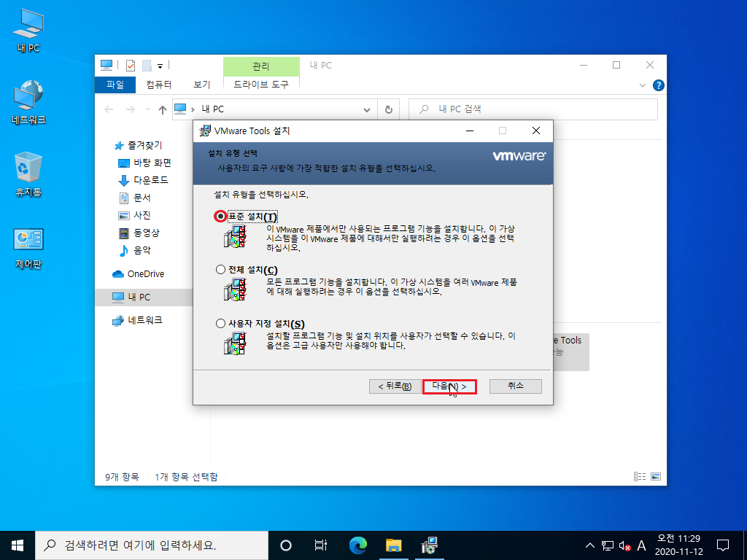Switch Explorer to large icons view
Screen dimensions: 747x560
point(656,477)
